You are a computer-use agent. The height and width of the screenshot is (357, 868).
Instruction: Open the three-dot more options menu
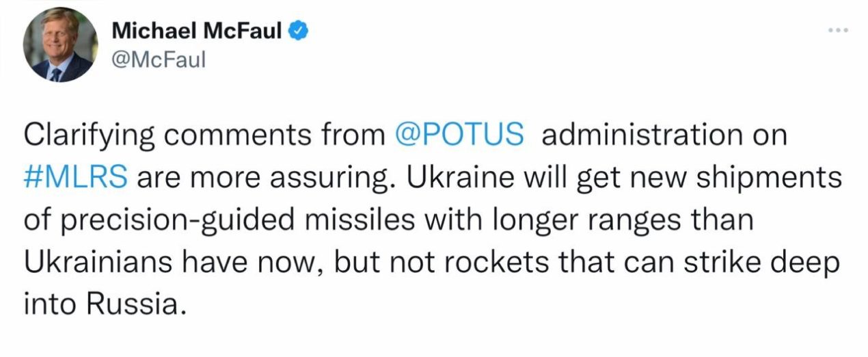838,31
